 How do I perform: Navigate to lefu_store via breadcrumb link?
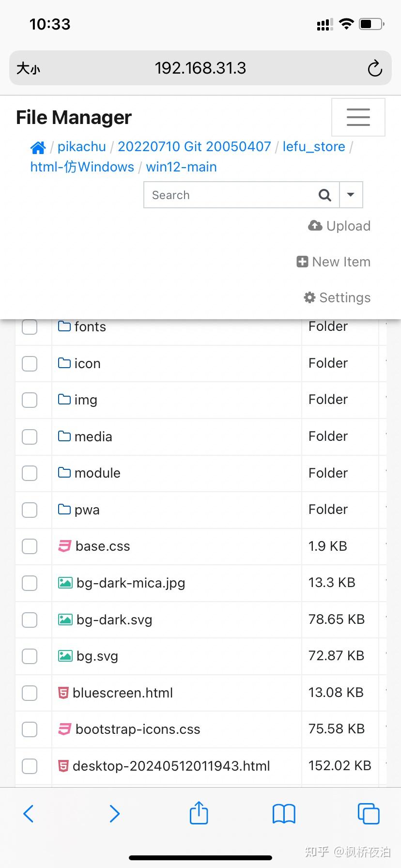click(313, 147)
